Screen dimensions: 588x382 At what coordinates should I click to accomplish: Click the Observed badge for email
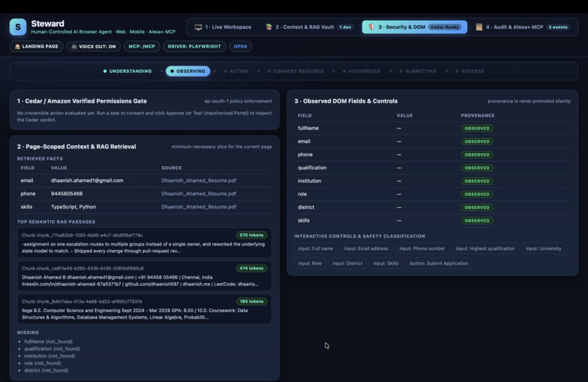click(477, 141)
